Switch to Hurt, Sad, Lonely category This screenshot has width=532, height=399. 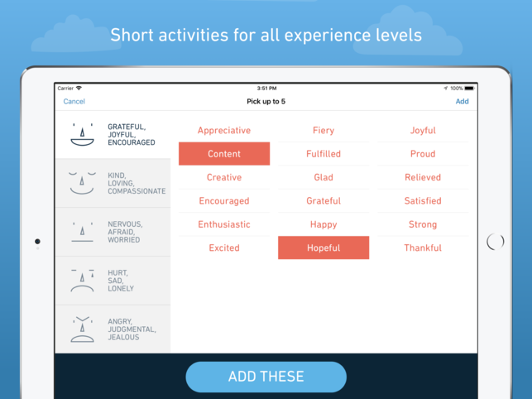pos(123,281)
